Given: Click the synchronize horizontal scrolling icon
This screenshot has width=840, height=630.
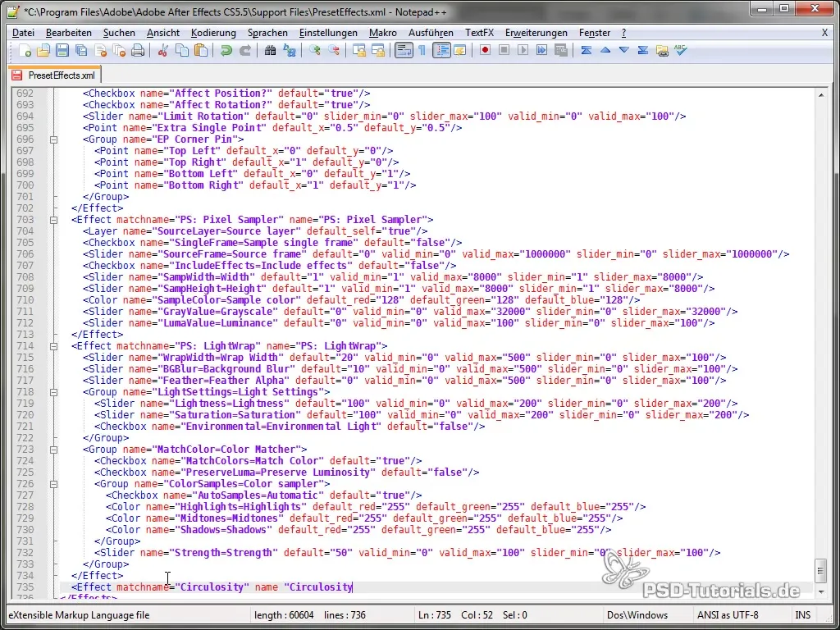Looking at the screenshot, I should click(378, 51).
